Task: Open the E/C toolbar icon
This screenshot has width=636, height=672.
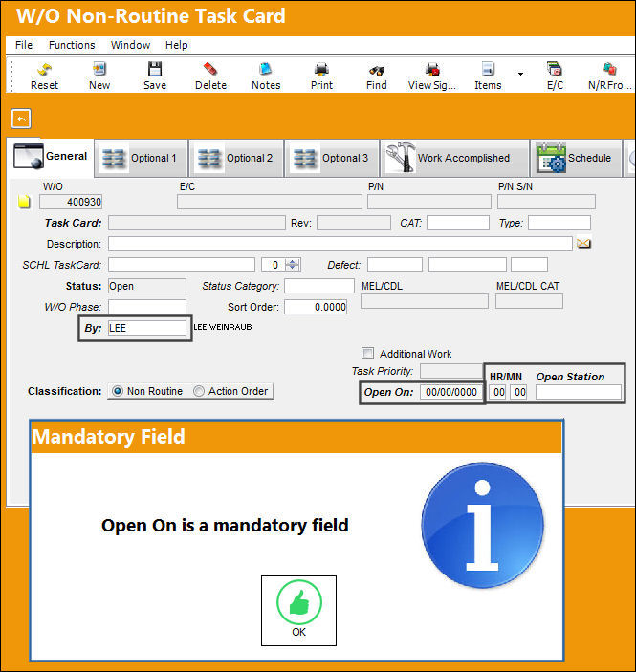Action: click(x=555, y=76)
